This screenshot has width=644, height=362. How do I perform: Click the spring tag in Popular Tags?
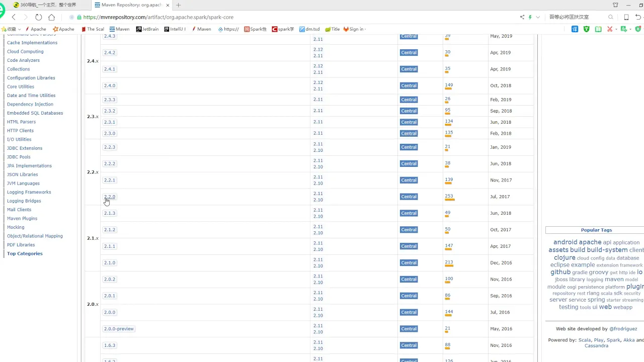596,300
